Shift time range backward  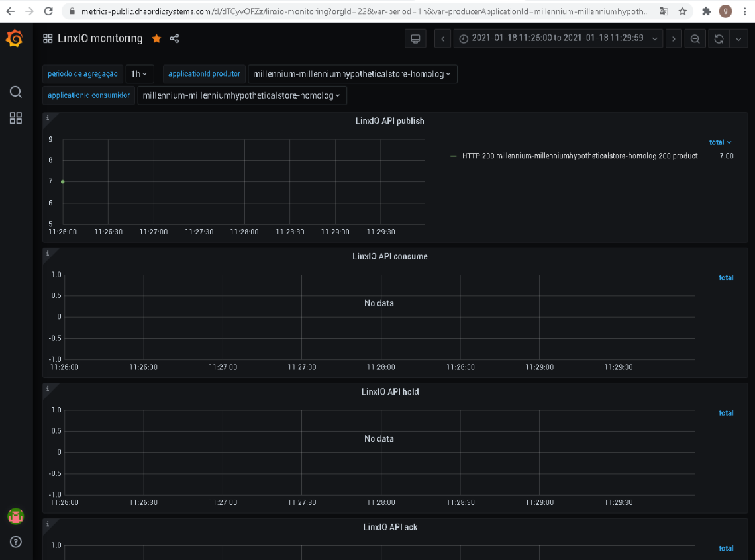coord(442,38)
